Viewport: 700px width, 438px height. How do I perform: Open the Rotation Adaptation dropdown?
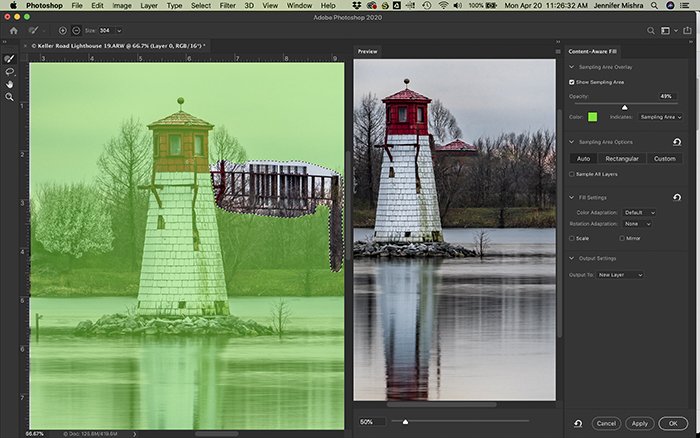(x=637, y=224)
